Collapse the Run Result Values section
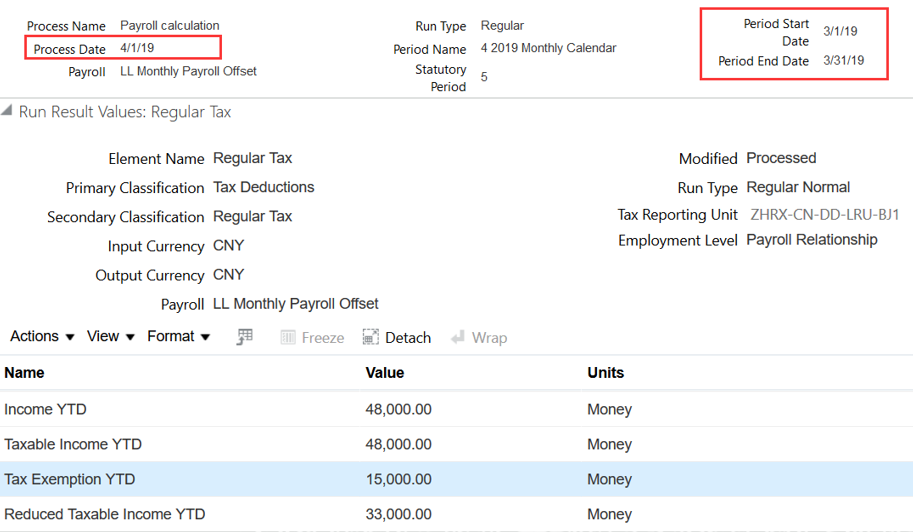 pos(8,112)
